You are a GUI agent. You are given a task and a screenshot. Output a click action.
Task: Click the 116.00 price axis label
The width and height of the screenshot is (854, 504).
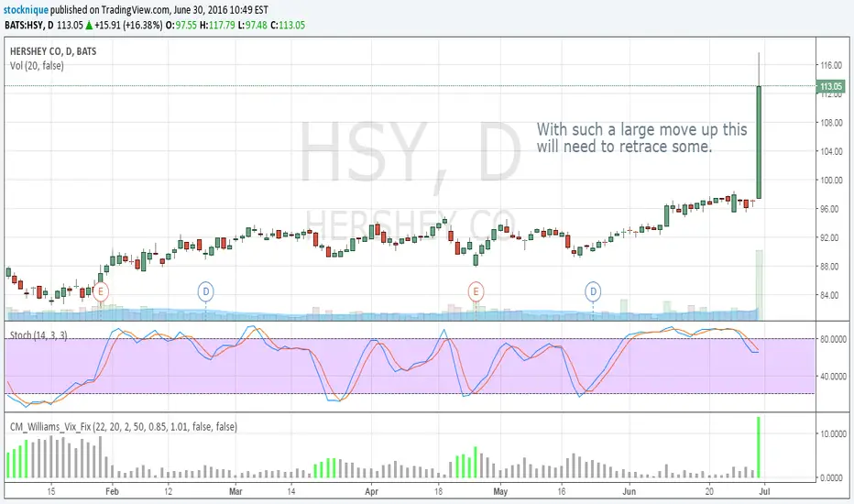coord(831,65)
